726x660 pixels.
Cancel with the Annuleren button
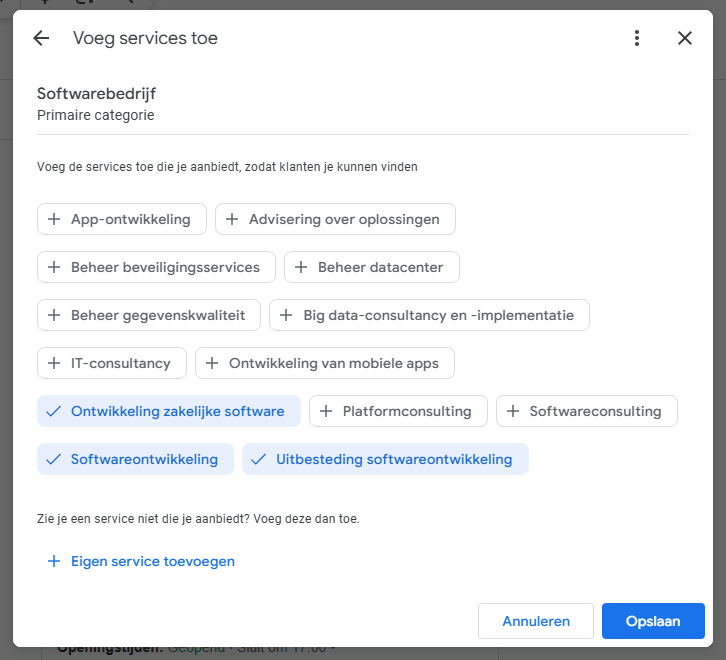click(536, 621)
